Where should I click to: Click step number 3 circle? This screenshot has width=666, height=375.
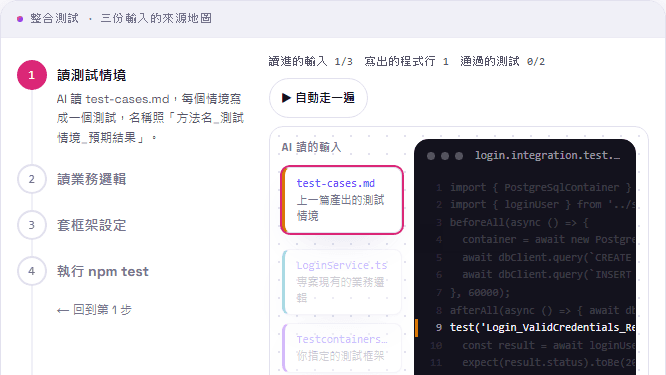32,225
